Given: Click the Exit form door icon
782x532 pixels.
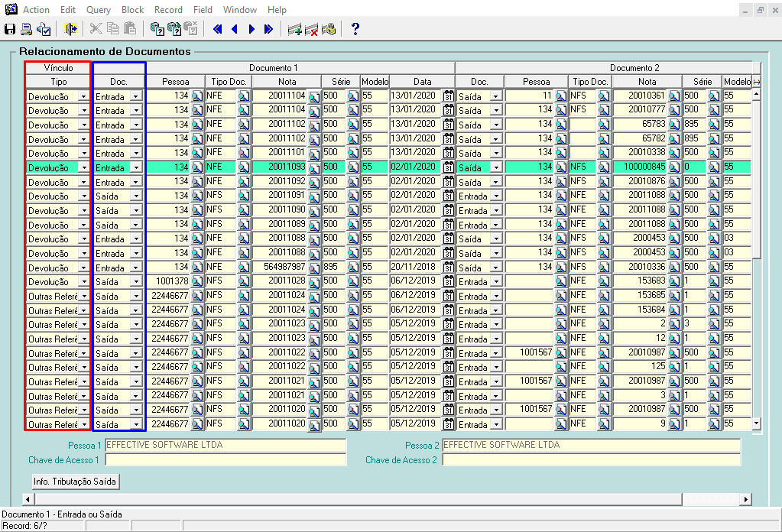Looking at the screenshot, I should click(x=71, y=29).
